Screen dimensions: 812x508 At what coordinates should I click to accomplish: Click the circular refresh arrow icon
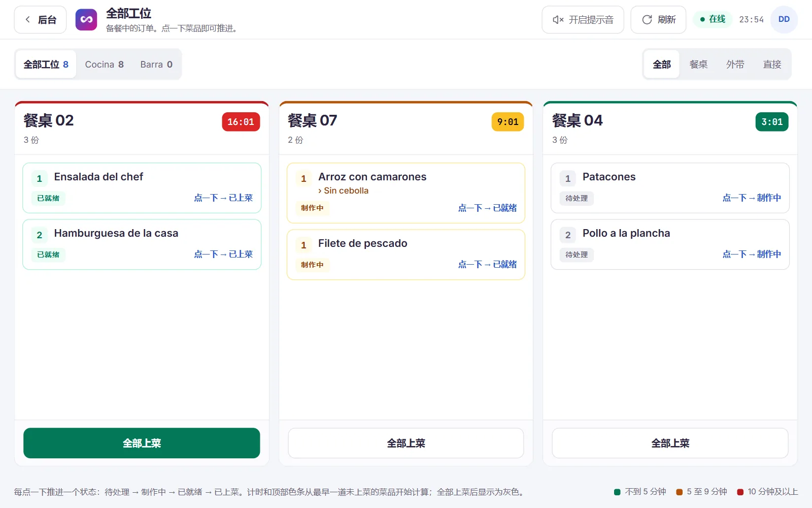(647, 20)
